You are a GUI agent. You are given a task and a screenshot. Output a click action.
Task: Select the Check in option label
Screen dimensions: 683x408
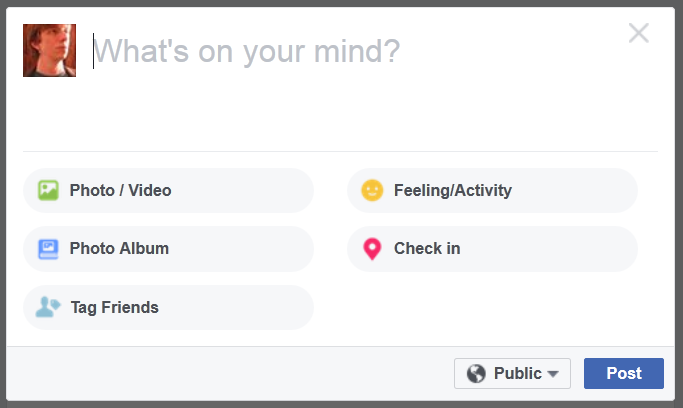coord(427,249)
